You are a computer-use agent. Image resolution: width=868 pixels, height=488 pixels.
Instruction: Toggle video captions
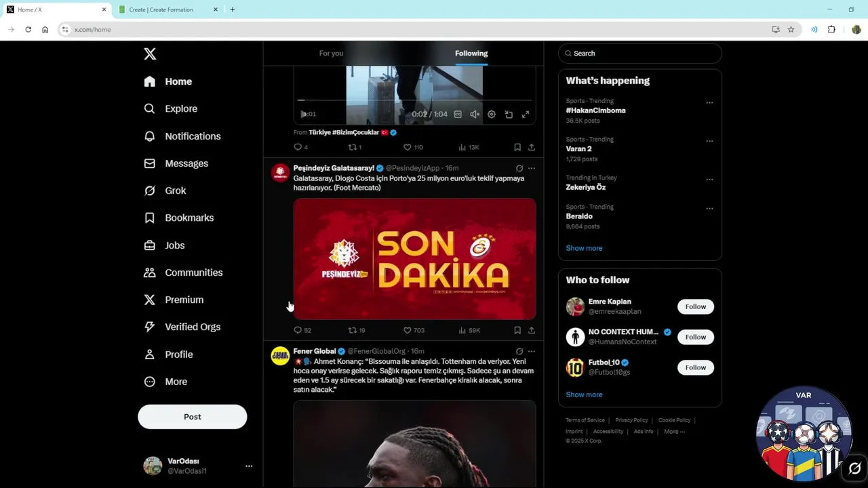click(458, 115)
